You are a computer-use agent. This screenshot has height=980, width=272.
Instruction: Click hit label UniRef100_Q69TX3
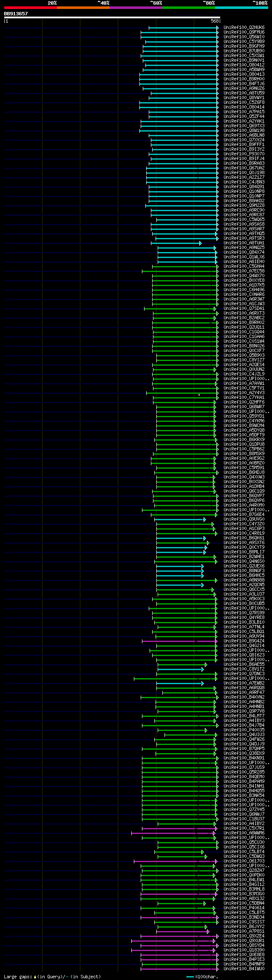coord(244,126)
